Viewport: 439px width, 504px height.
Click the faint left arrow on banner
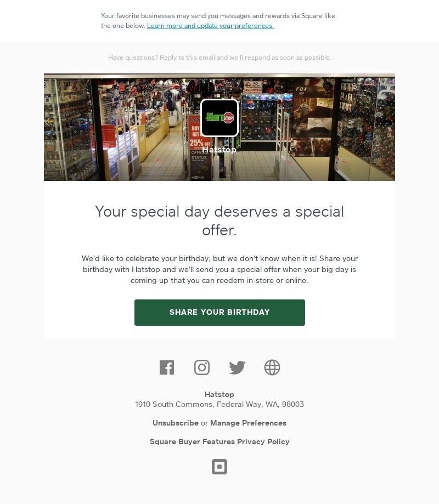click(48, 122)
